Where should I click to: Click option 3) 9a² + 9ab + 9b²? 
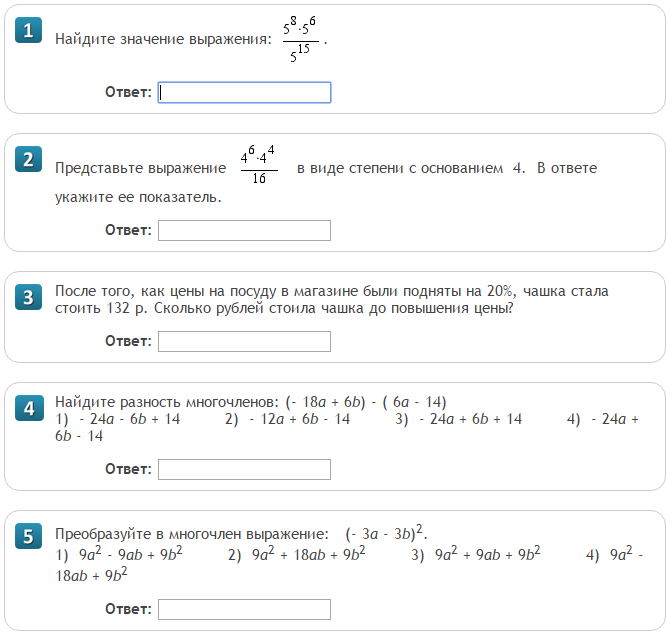(476, 555)
